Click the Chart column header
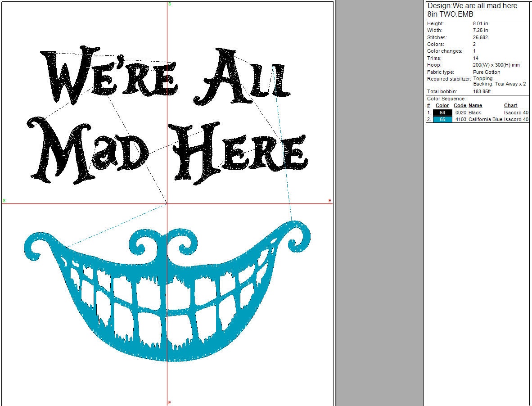This screenshot has width=532, height=406. [x=510, y=106]
